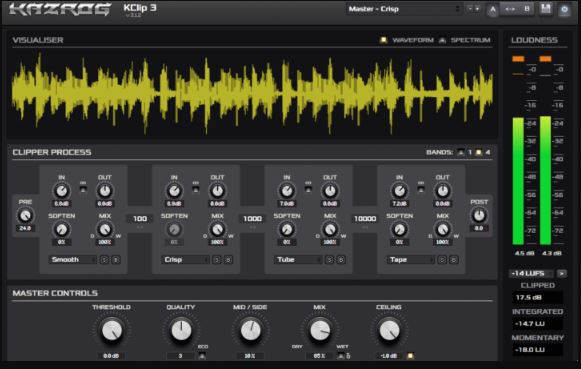Click the Smooth band SOFTEN knob
581x369 pixels.
[62, 230]
